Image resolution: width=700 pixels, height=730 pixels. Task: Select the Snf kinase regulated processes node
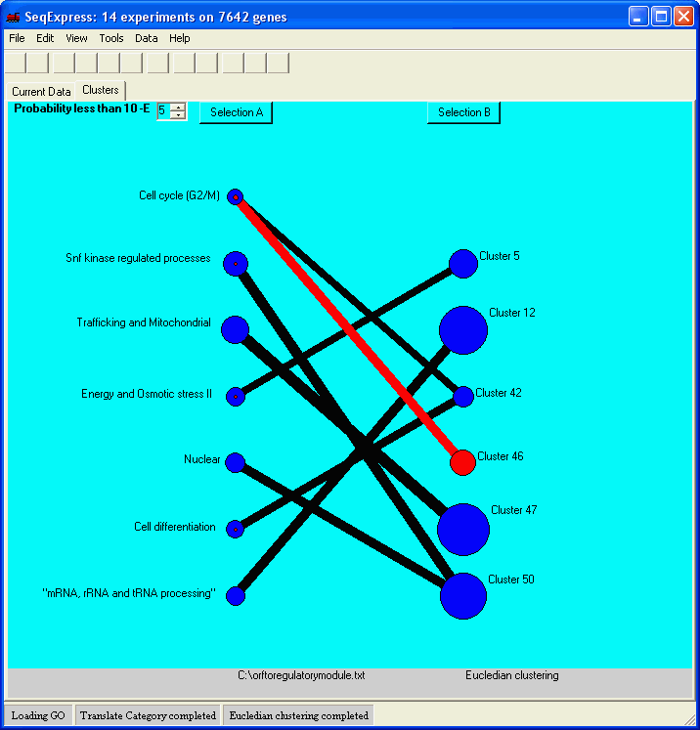coord(235,264)
